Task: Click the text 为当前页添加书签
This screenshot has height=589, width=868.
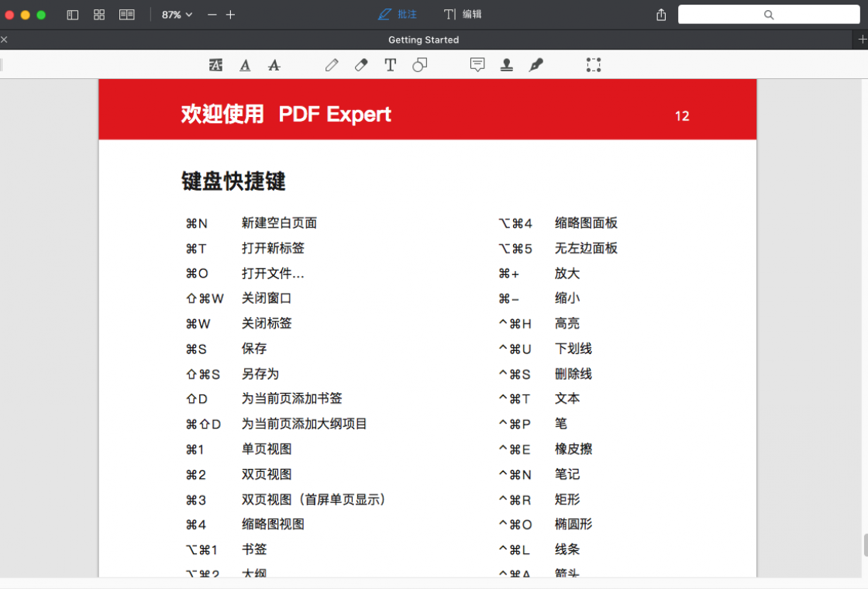Action: (x=291, y=398)
